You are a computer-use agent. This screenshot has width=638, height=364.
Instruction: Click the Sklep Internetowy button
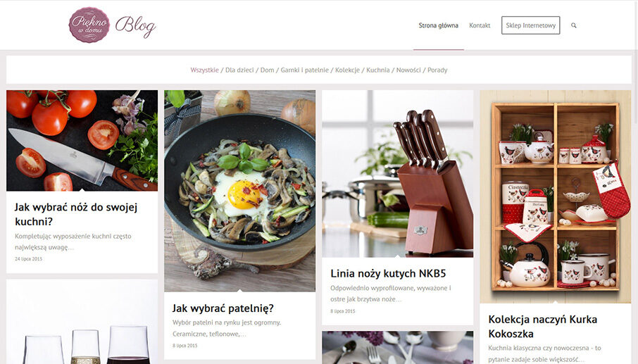[530, 25]
